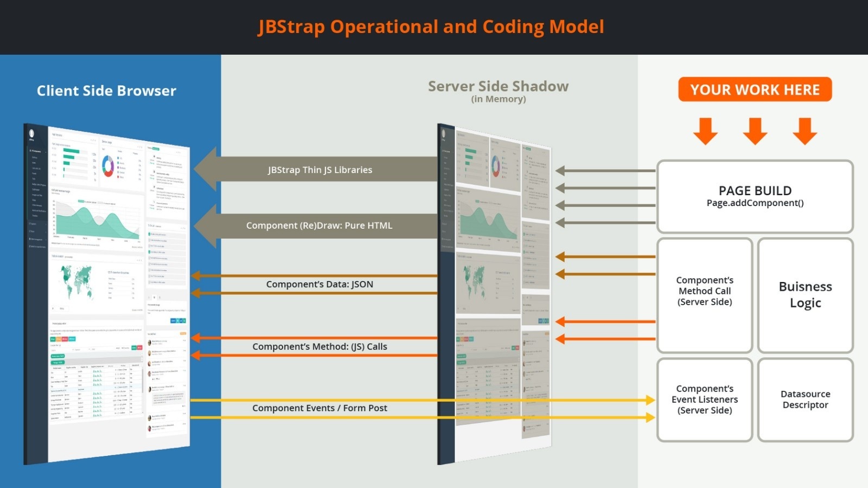Click the JBStrap Thin JS Libraries arrow label
The width and height of the screenshot is (868, 488).
[x=320, y=170]
